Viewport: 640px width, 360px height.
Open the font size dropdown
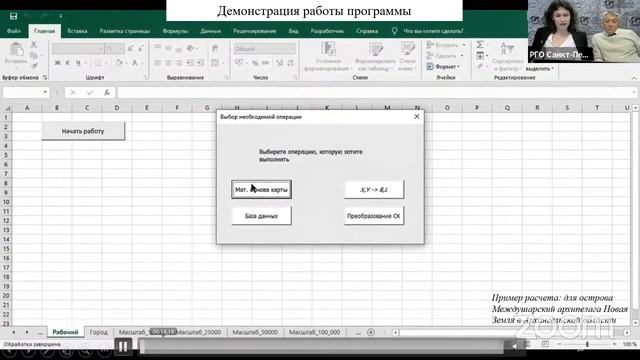(x=121, y=49)
